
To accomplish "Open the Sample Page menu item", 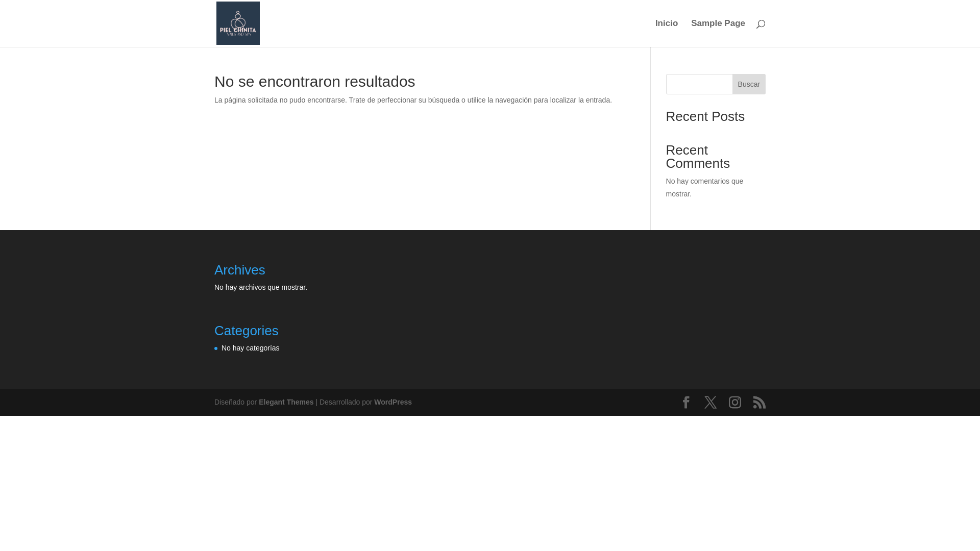I will pos(718,23).
